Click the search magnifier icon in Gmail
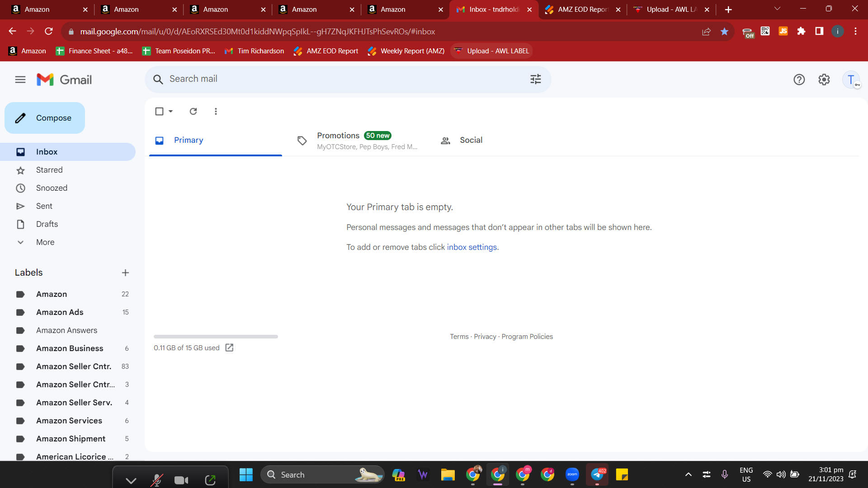Image resolution: width=868 pixels, height=488 pixels. 158,80
